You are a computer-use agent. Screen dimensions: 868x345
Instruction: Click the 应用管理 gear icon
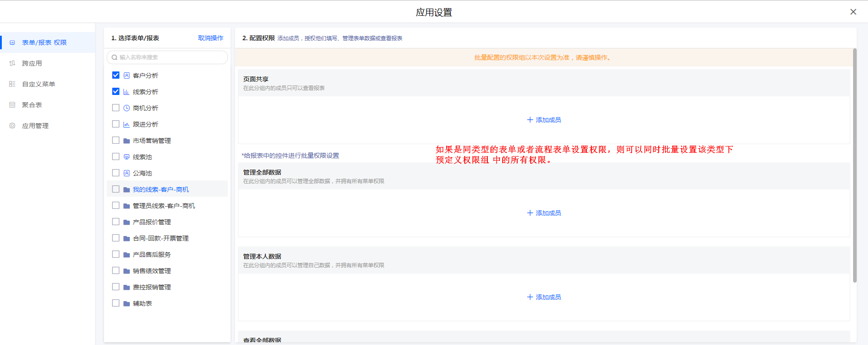point(12,126)
